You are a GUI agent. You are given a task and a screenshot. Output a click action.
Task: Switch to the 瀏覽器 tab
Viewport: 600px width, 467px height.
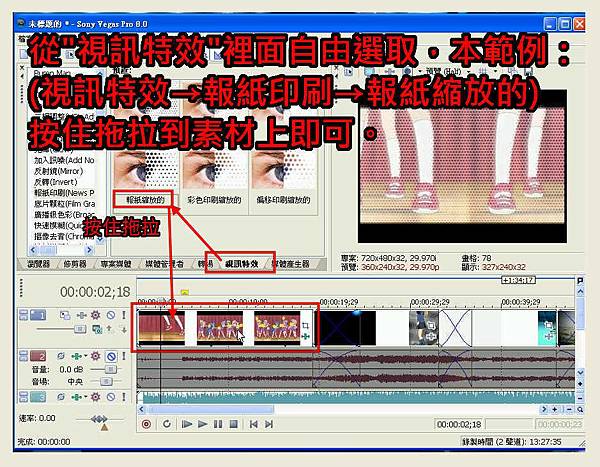coord(38,264)
